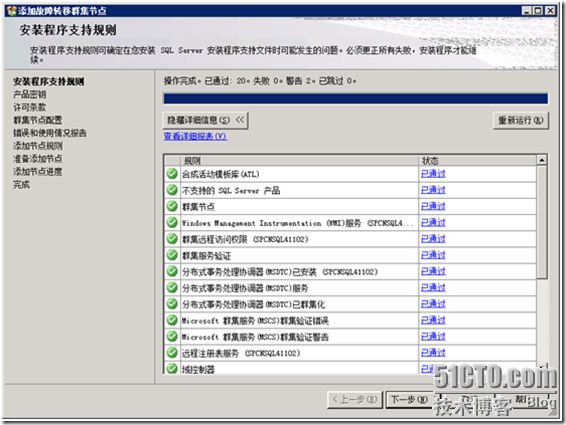Open 已通过 link for MSCS 群集验证警告
Image resolution: width=566 pixels, height=425 pixels.
pos(433,336)
